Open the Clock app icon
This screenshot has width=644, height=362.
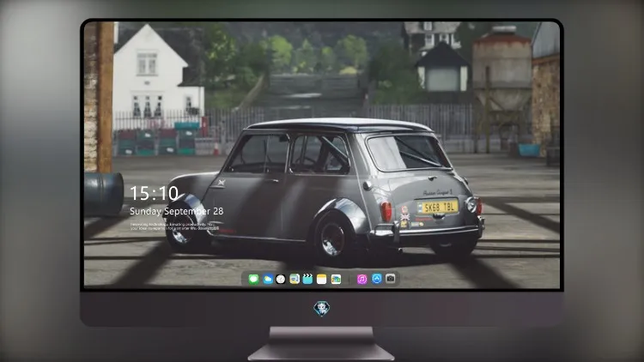[281, 279]
